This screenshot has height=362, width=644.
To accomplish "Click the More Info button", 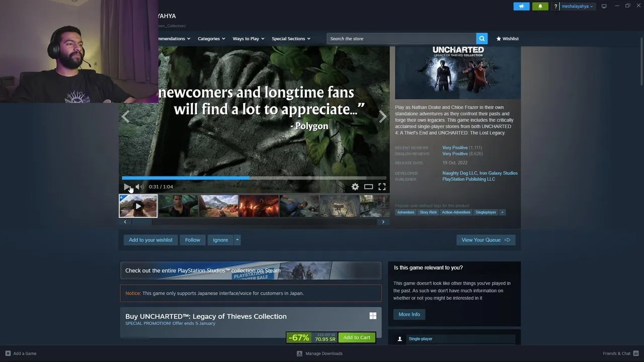I will (409, 314).
